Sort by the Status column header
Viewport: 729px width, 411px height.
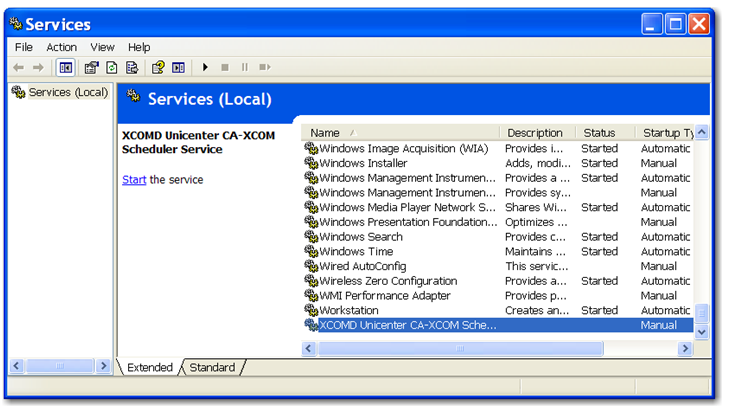point(605,133)
